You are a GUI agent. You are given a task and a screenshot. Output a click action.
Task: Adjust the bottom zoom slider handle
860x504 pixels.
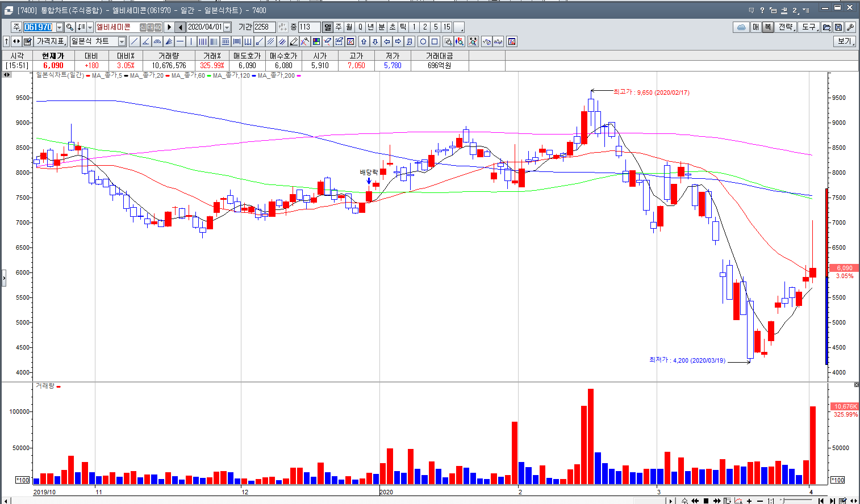[x=783, y=501]
